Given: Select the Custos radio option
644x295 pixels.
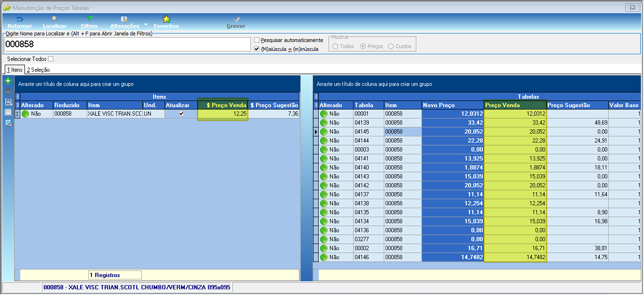Looking at the screenshot, I should click(x=391, y=46).
